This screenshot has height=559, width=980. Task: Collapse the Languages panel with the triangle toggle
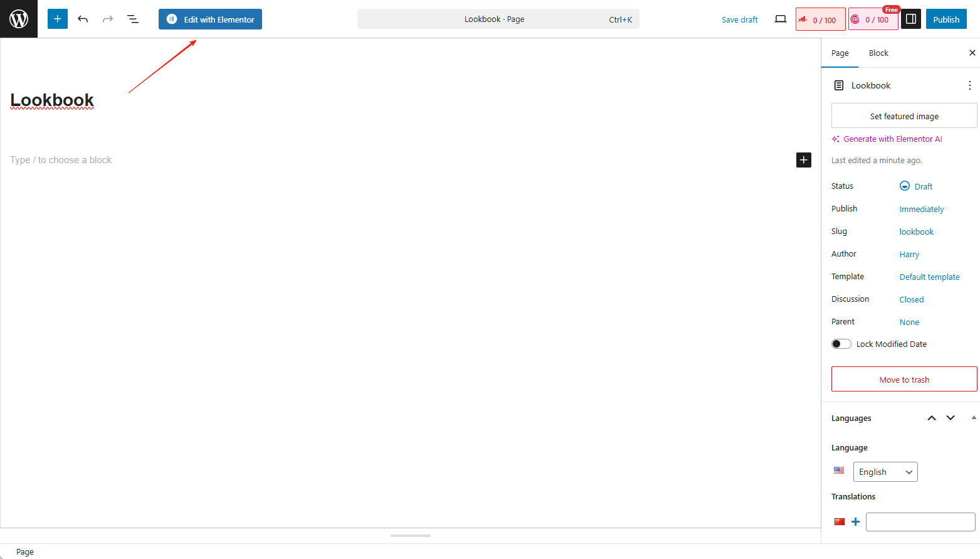[974, 417]
